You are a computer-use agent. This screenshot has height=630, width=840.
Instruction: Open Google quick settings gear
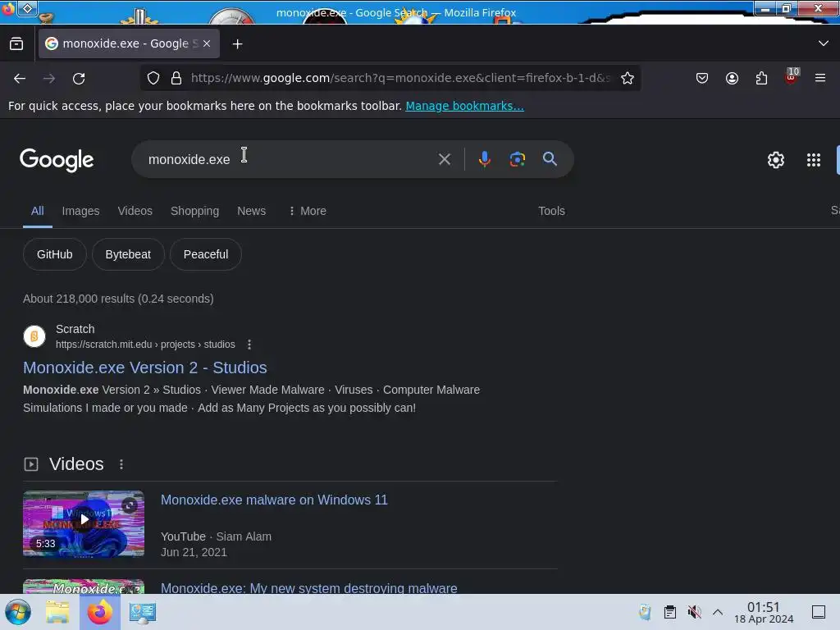[776, 160]
